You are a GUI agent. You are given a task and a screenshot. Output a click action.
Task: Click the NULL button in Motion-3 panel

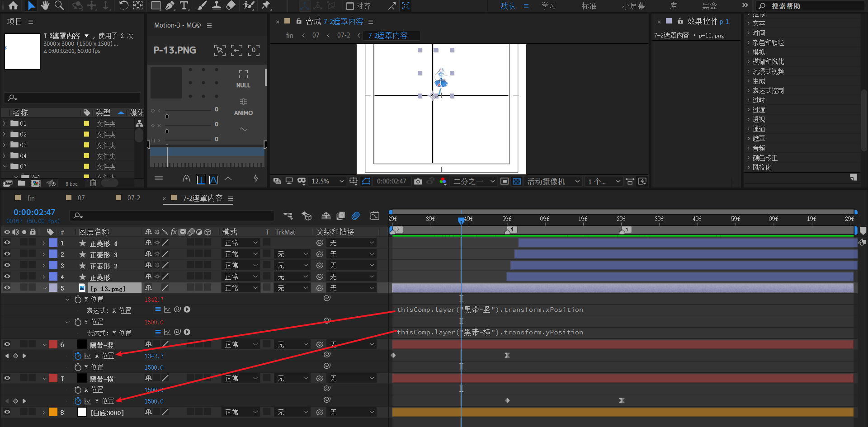243,79
